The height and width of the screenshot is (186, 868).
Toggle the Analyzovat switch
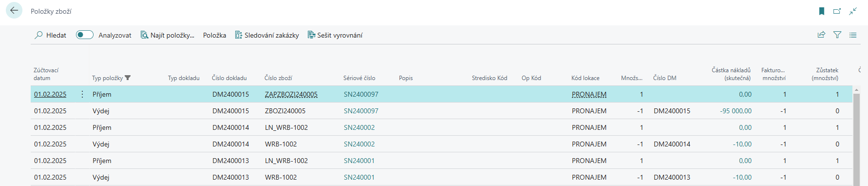click(x=85, y=35)
